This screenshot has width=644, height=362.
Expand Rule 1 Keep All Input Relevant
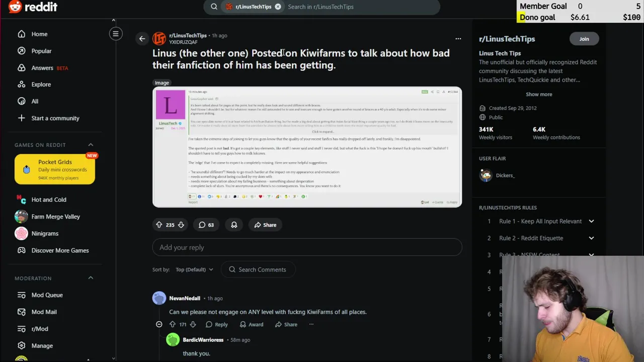coord(591,221)
